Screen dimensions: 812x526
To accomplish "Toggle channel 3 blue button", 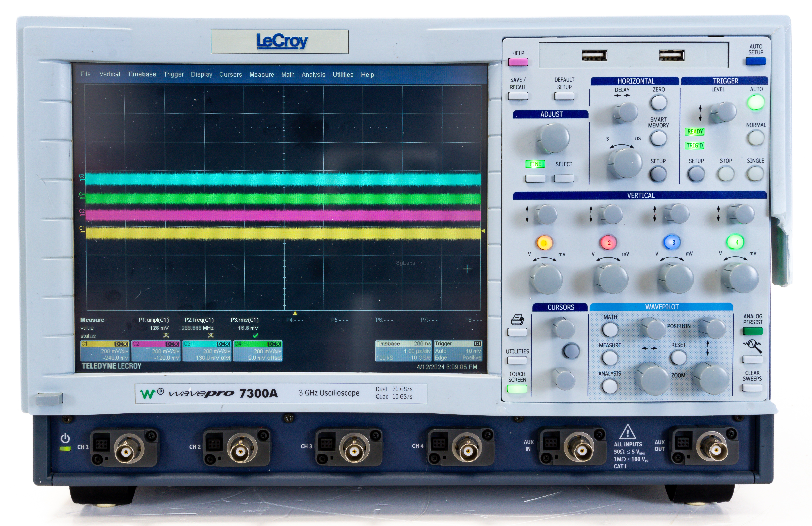I will [x=672, y=242].
